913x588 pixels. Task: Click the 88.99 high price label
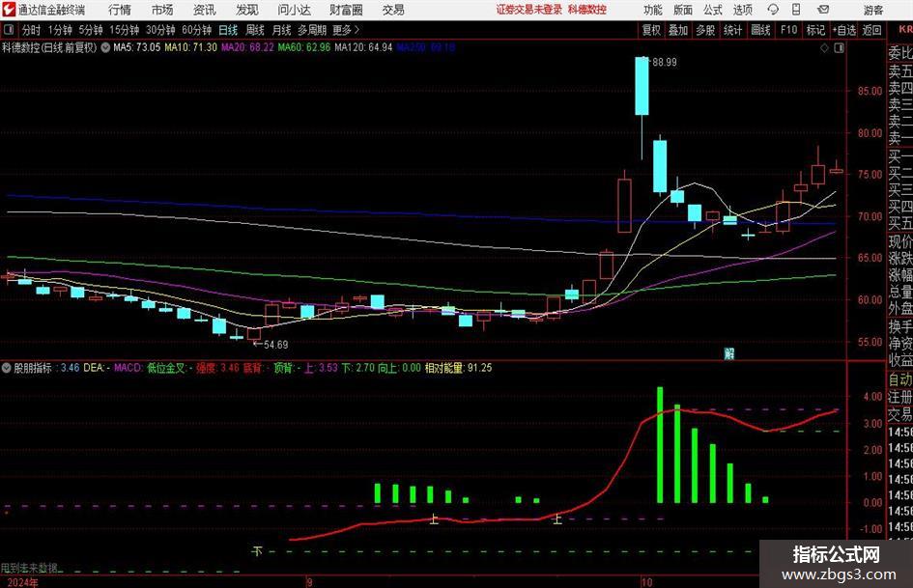pos(665,63)
